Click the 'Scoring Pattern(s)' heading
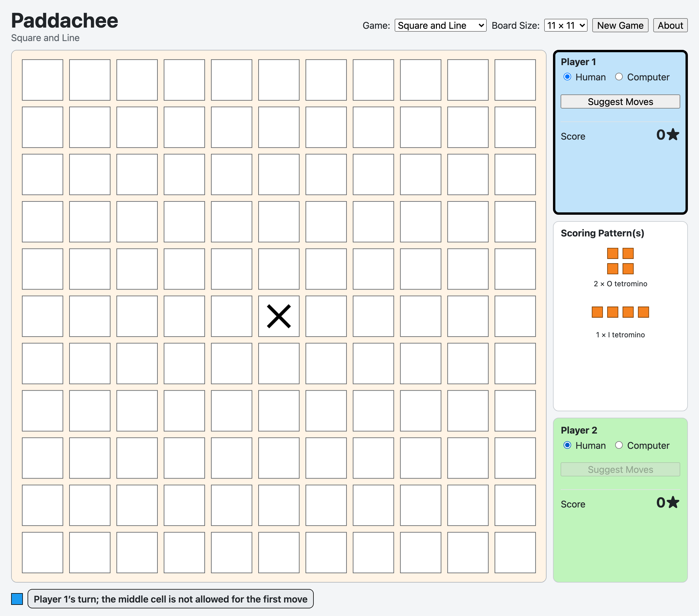The image size is (699, 616). (602, 233)
